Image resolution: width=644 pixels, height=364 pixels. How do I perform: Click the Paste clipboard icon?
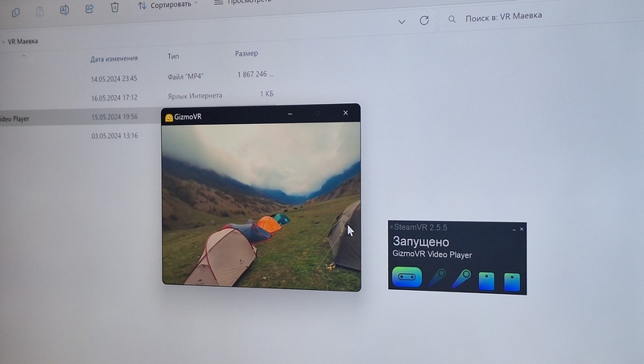click(x=40, y=11)
